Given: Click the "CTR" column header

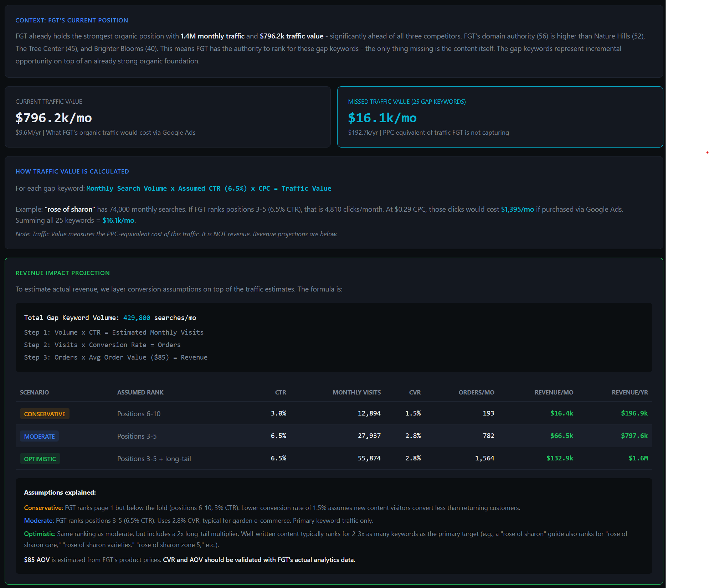Looking at the screenshot, I should 281,392.
